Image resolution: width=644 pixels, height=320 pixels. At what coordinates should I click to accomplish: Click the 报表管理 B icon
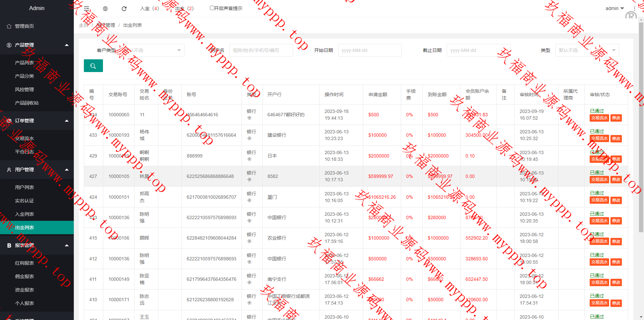[9, 246]
